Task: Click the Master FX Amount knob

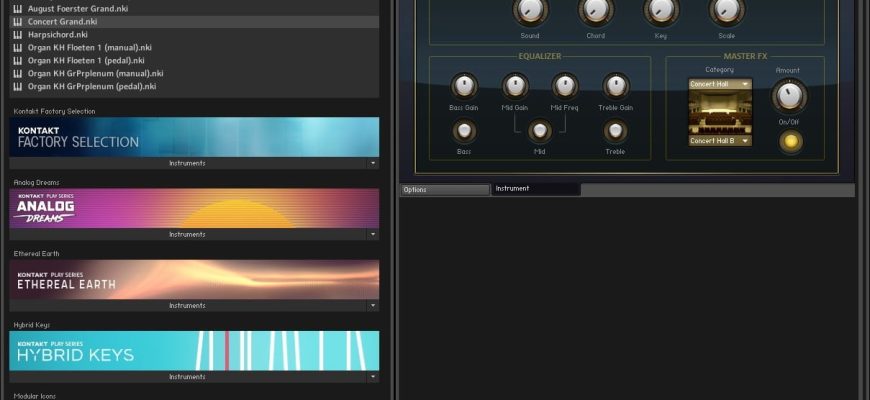Action: tap(789, 96)
